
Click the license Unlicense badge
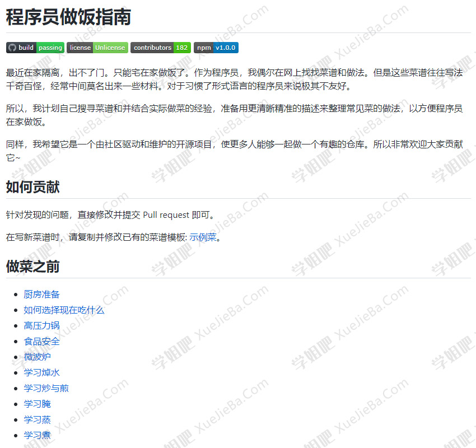tap(97, 48)
